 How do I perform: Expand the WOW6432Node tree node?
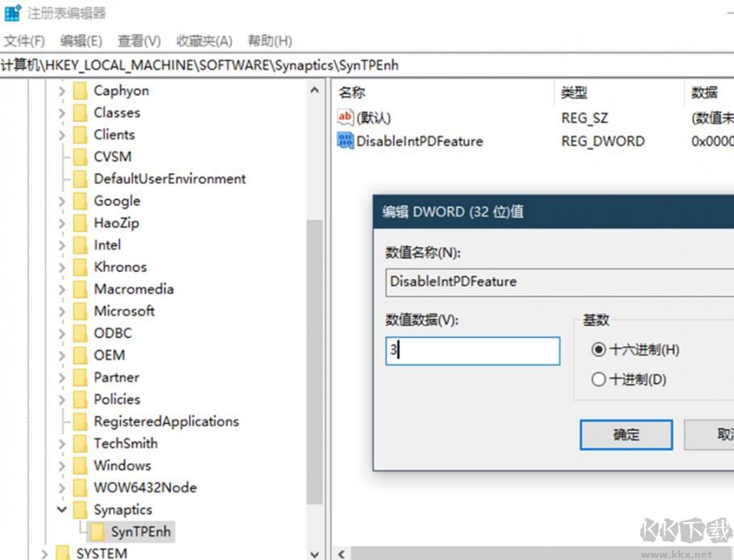[62, 487]
